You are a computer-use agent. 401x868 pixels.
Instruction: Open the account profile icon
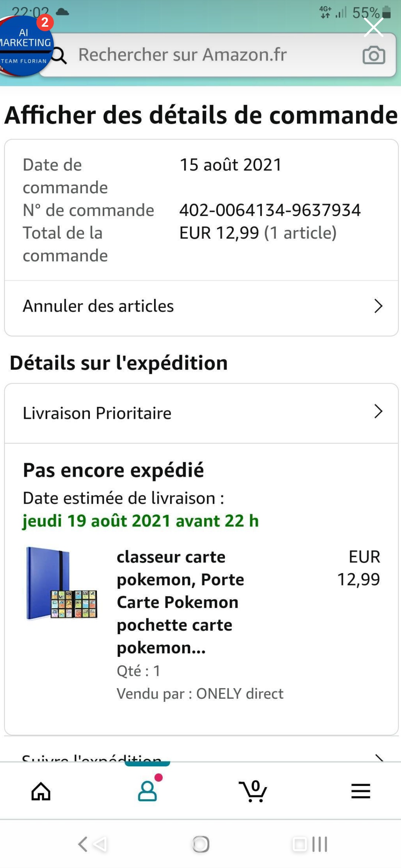147,790
